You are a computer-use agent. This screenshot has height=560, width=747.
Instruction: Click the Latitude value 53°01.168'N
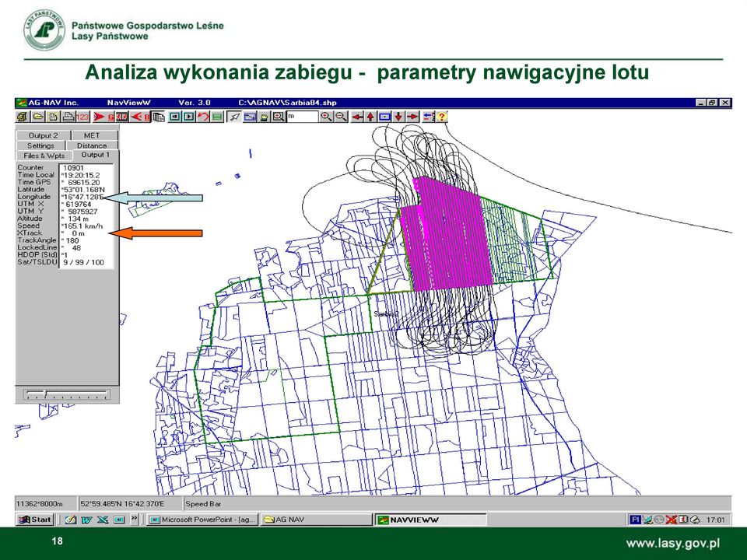(x=83, y=190)
